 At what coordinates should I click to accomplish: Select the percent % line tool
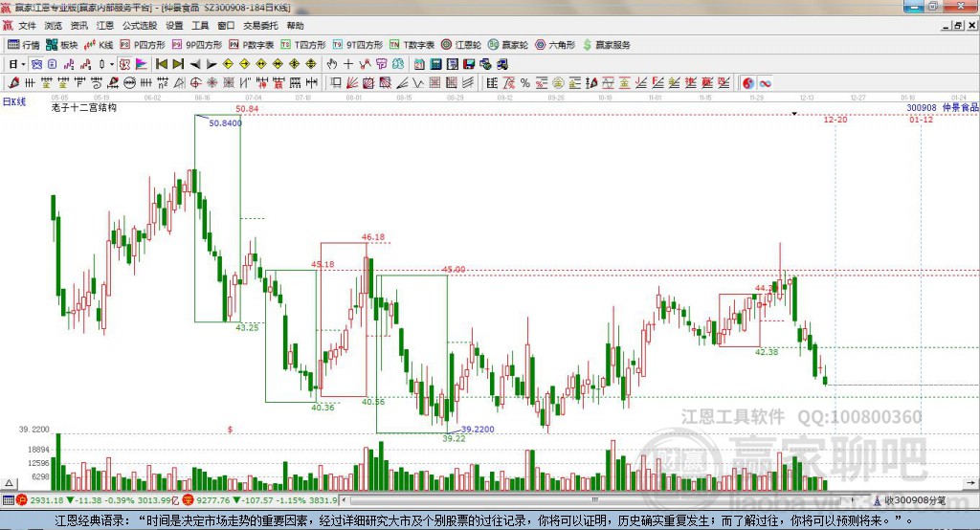pos(525,83)
